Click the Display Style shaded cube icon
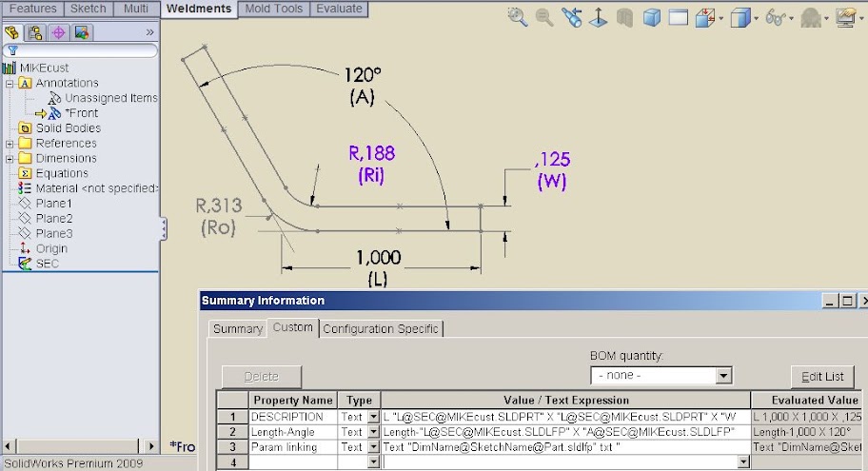This screenshot has width=868, height=471. tap(740, 17)
